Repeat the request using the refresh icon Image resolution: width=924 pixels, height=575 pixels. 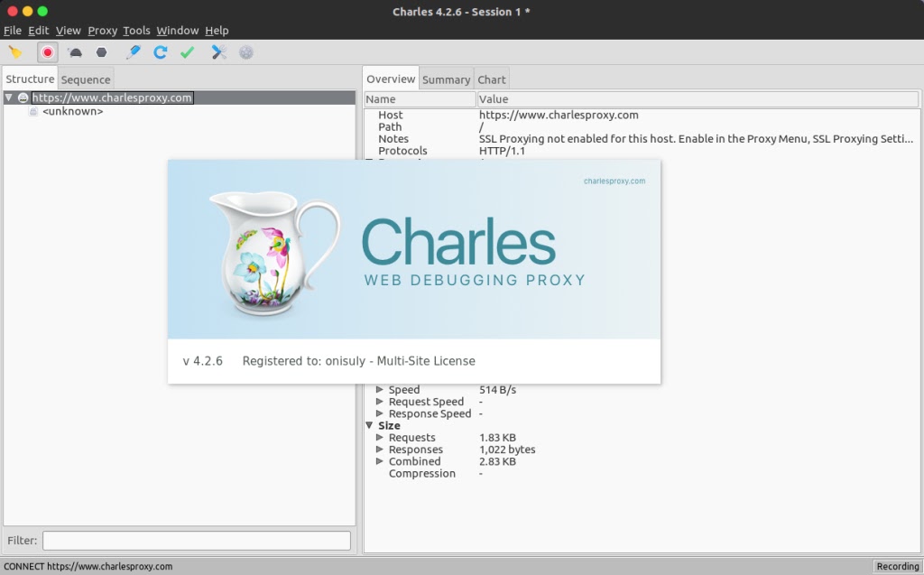pyautogui.click(x=161, y=51)
